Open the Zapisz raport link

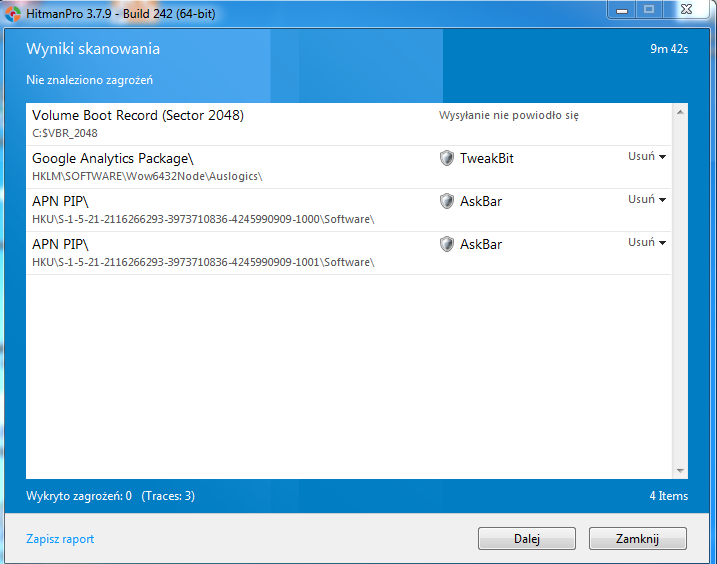pos(60,539)
